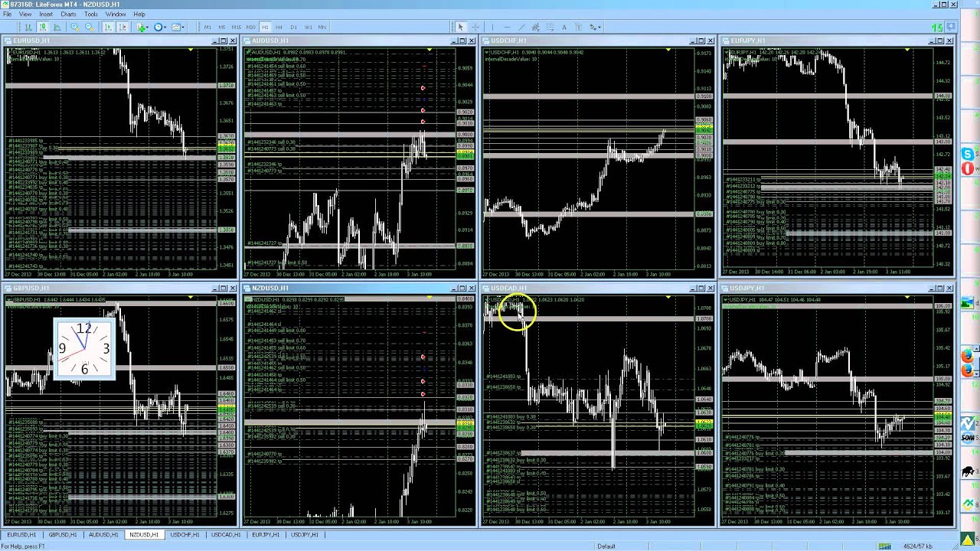Click the USDCHF,H1 chart window icon
This screenshot has height=551, width=980.
[486, 41]
